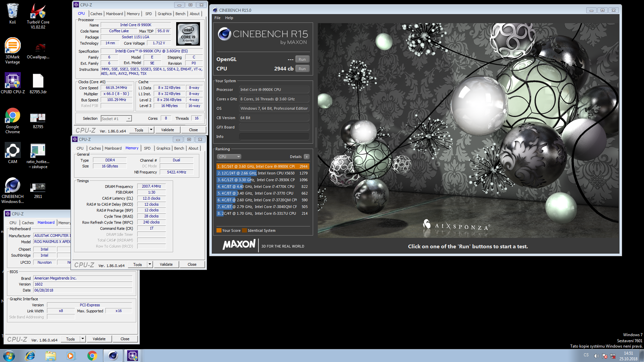Run the OpenGL benchmark
This screenshot has height=362, width=644.
pyautogui.click(x=302, y=59)
